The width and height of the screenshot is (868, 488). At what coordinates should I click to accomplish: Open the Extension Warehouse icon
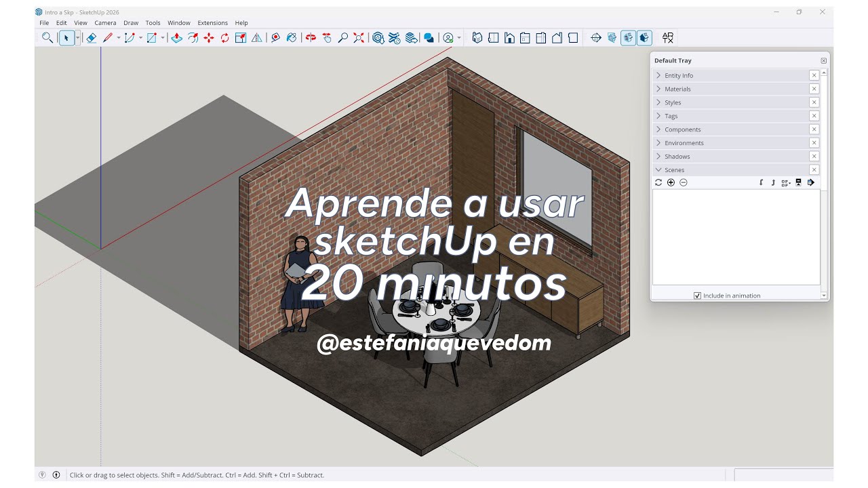(395, 38)
